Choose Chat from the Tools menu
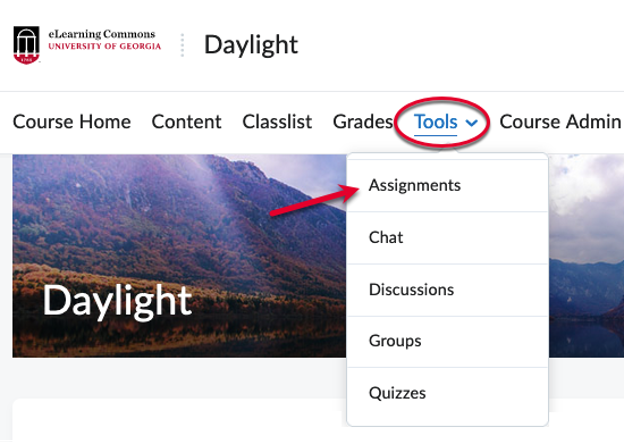This screenshot has width=624, height=444. (386, 237)
